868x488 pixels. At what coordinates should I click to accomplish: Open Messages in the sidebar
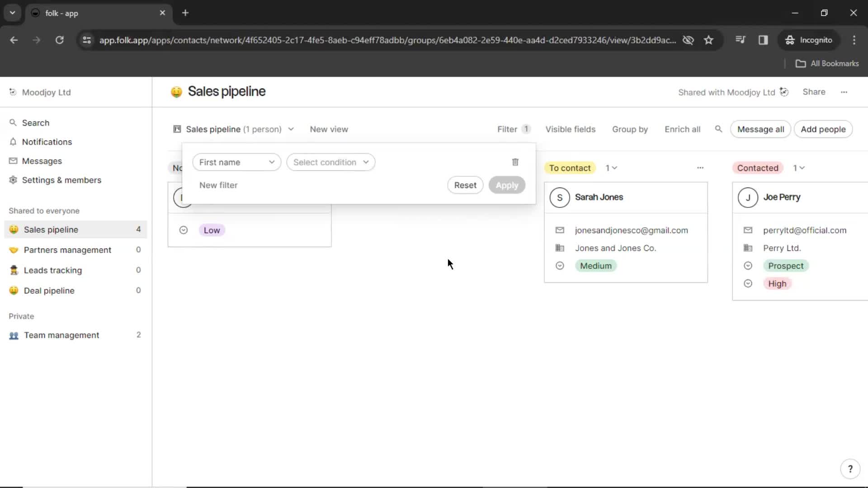pos(42,161)
